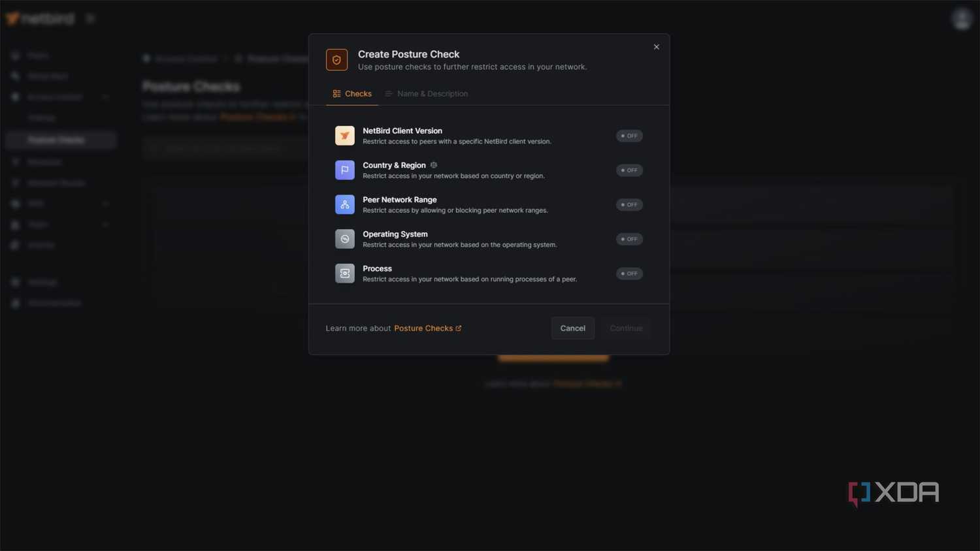Click the info icon next to Country & Region
This screenshot has width=980, height=551.
point(434,165)
